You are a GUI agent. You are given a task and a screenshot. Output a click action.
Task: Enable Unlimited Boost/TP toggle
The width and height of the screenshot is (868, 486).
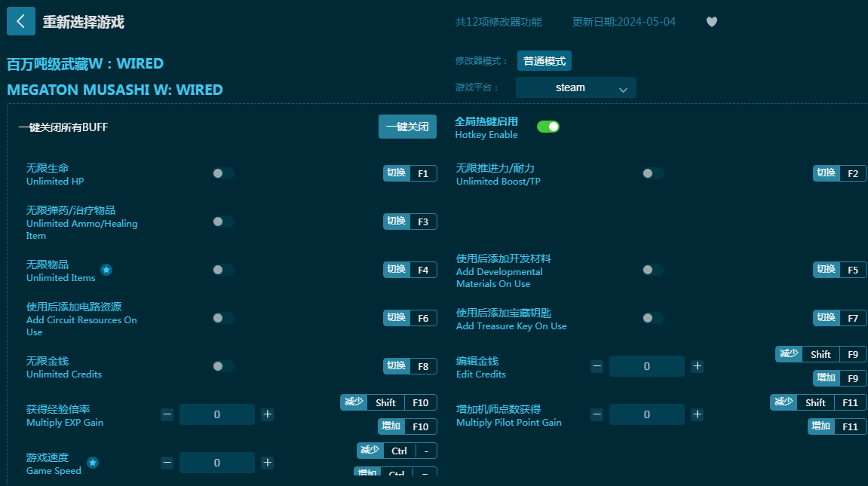point(652,173)
